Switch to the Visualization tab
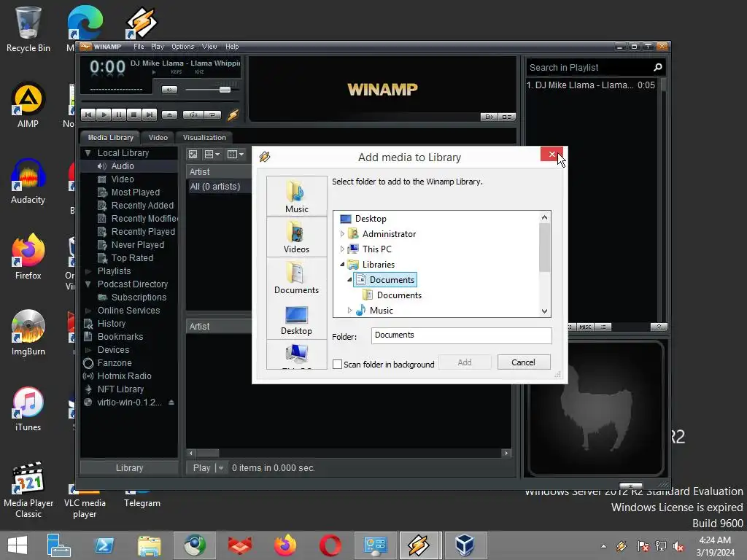This screenshot has width=747, height=560. pos(204,138)
